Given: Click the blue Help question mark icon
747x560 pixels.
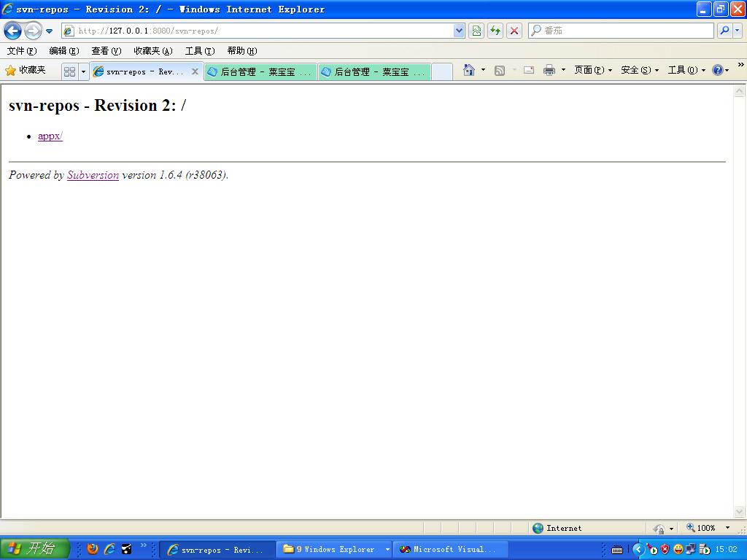Looking at the screenshot, I should click(718, 71).
